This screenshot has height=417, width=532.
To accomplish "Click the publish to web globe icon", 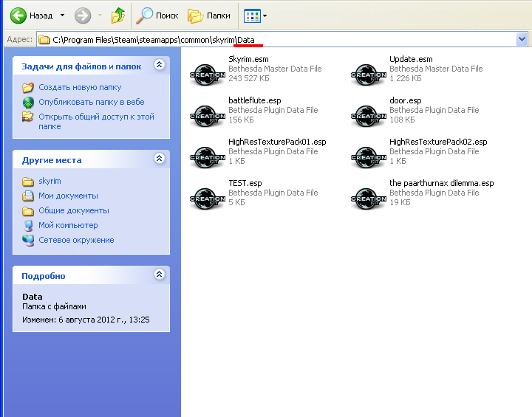I will pos(28,102).
